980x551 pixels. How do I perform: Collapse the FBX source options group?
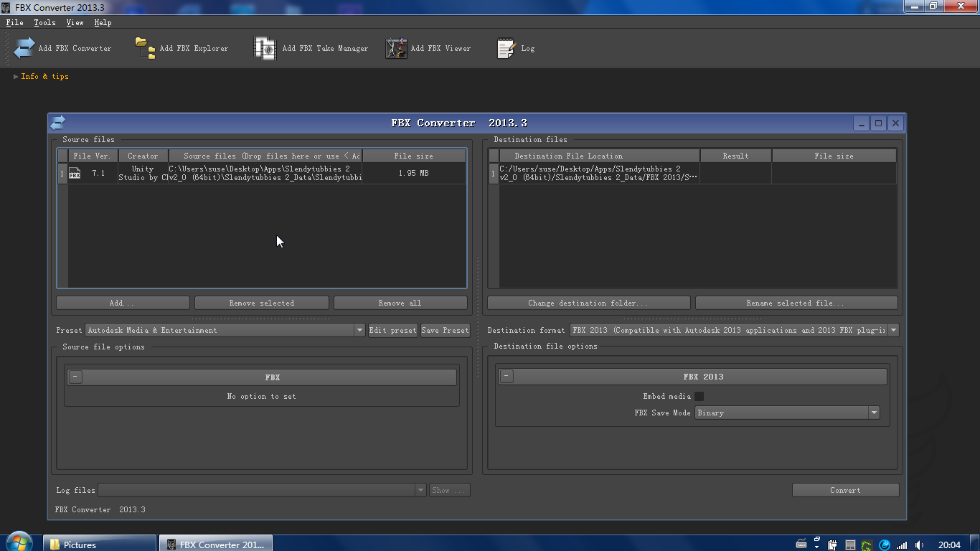click(76, 377)
